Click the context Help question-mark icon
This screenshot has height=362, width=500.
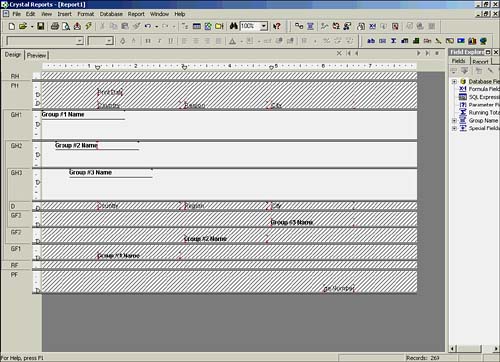pyautogui.click(x=277, y=26)
